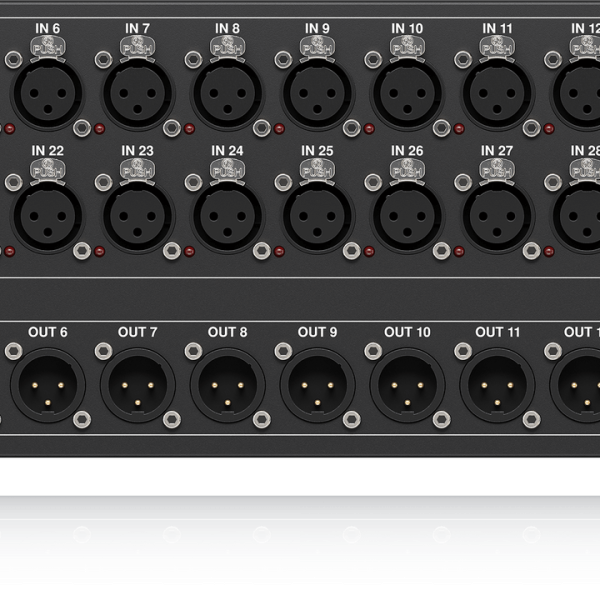Select the OUT 11 XLR output connector

pyautogui.click(x=497, y=385)
